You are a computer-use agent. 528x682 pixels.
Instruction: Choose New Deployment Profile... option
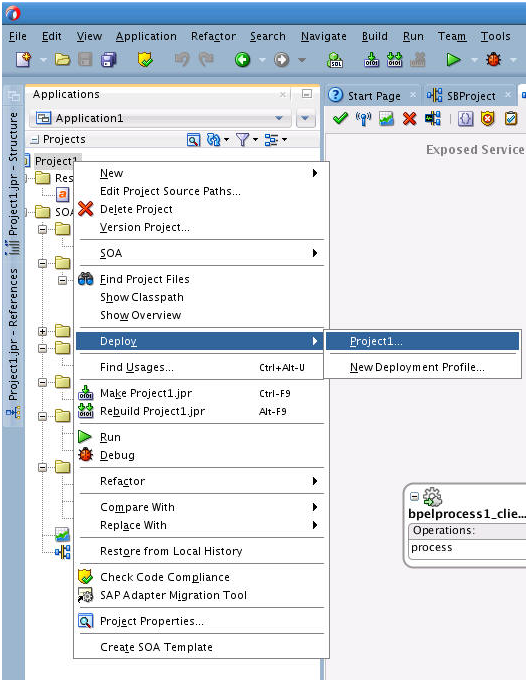(417, 368)
